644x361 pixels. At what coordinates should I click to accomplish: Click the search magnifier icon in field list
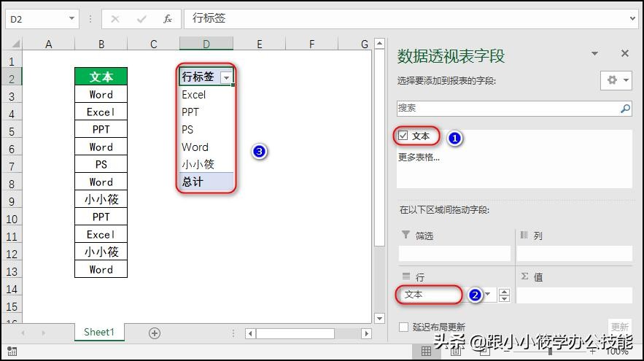tap(625, 108)
